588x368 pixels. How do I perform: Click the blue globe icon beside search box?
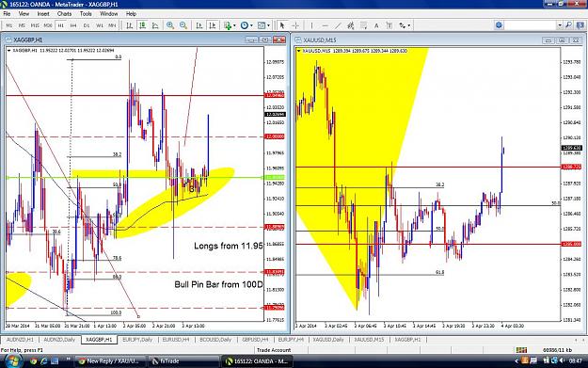[499, 25]
